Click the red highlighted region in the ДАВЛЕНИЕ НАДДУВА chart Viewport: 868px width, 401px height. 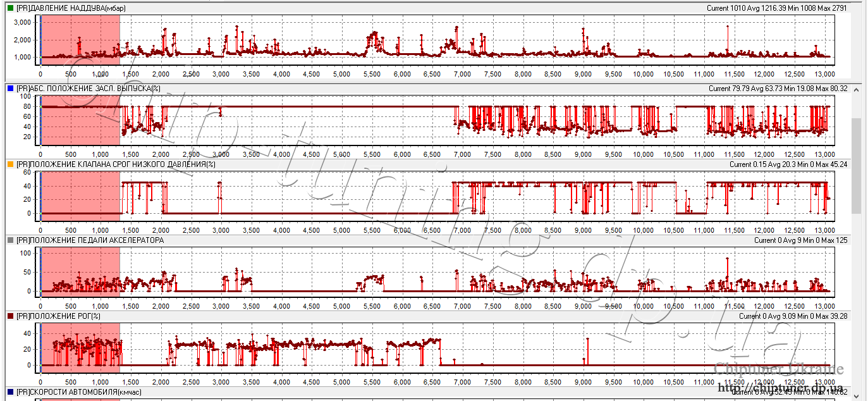[x=80, y=39]
